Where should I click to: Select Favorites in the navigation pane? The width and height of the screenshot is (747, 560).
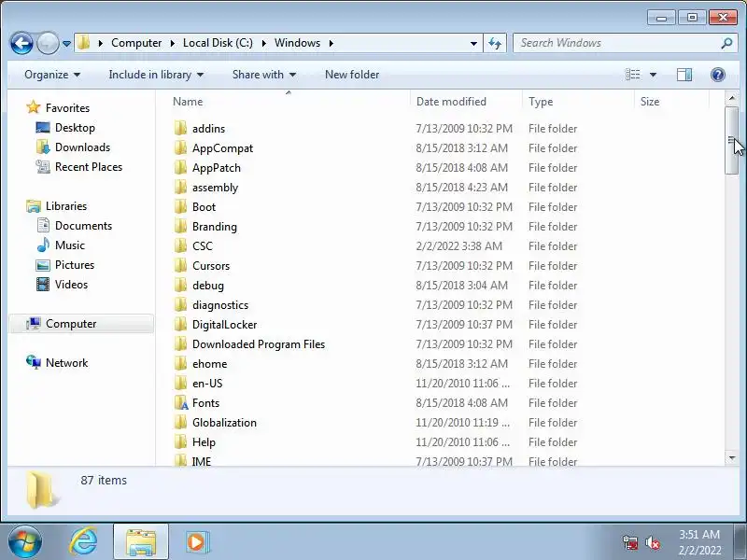[x=67, y=108]
